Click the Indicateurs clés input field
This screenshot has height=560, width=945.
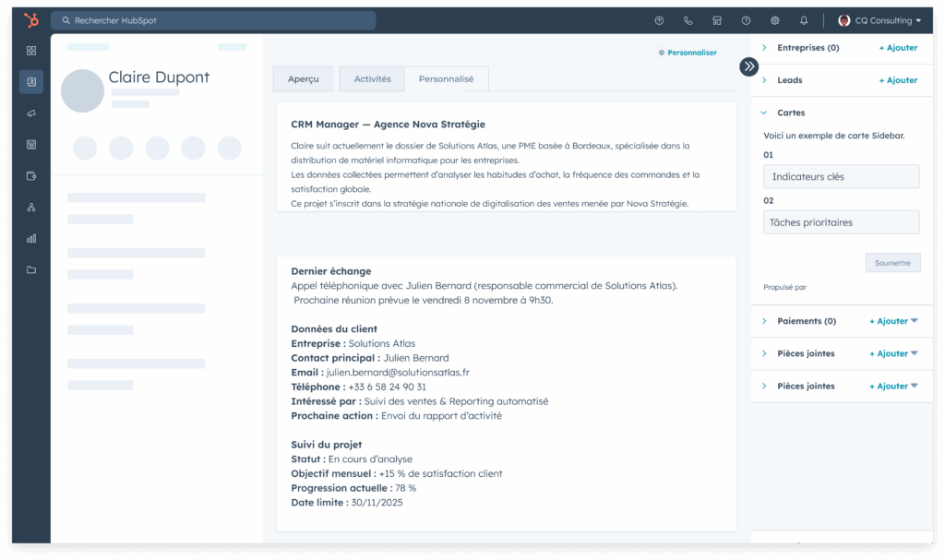coord(842,176)
